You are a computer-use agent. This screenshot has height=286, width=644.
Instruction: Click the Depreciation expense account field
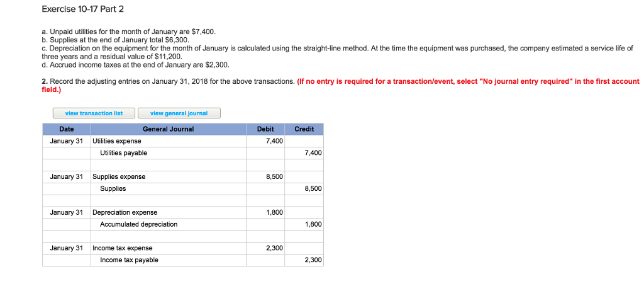click(169, 213)
